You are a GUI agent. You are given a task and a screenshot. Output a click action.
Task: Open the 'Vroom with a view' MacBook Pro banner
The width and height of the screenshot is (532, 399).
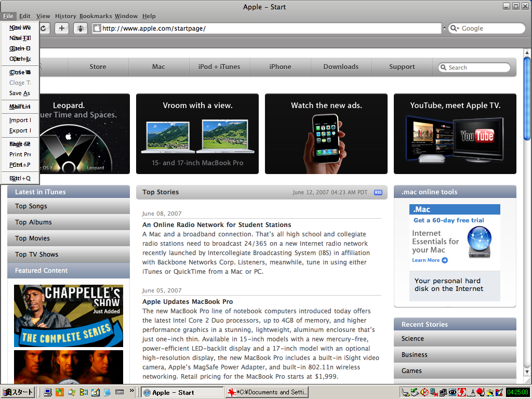click(x=197, y=134)
